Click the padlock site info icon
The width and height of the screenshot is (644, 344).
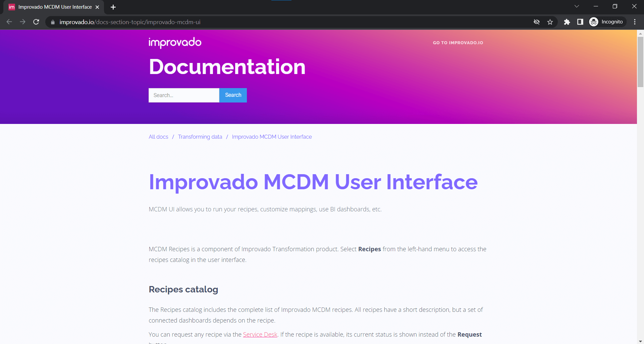[x=53, y=22]
